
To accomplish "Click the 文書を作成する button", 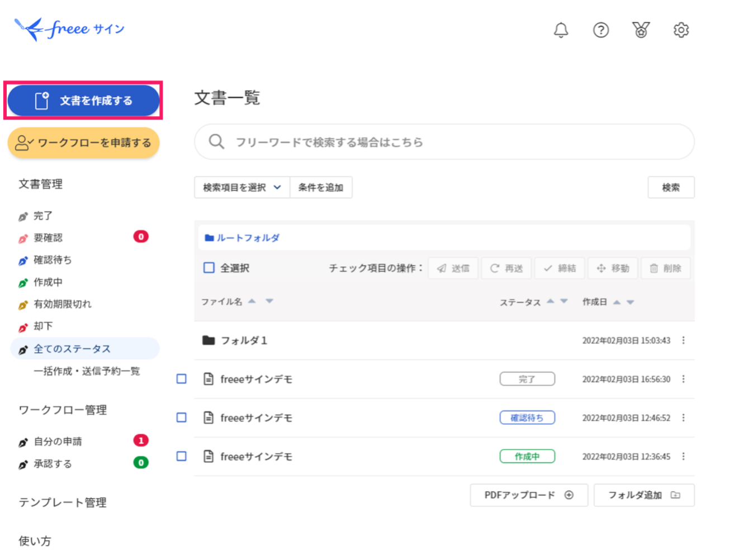I will click(x=83, y=101).
